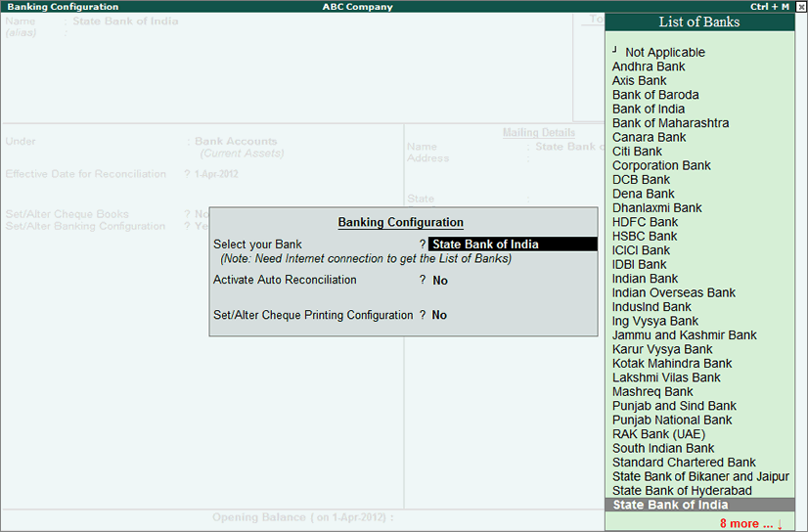Screen dimensions: 808x532
Task: Set Activate Auto Reconciliation value No
Action: click(440, 281)
